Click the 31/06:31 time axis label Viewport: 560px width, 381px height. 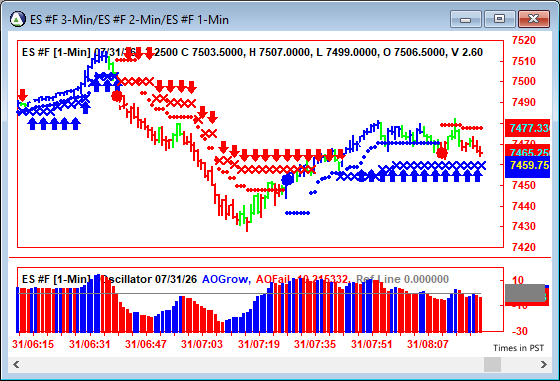[x=90, y=345]
